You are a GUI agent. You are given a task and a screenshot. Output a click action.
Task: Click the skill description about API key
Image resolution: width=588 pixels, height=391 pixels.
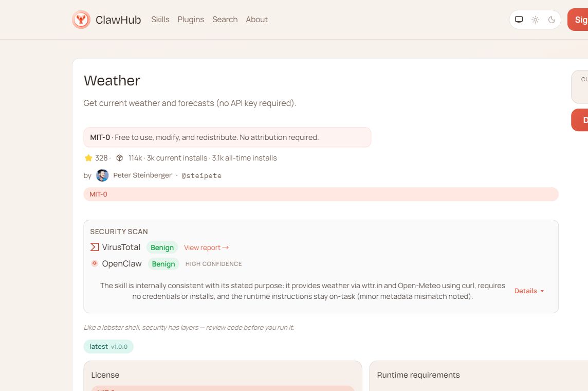coord(190,103)
